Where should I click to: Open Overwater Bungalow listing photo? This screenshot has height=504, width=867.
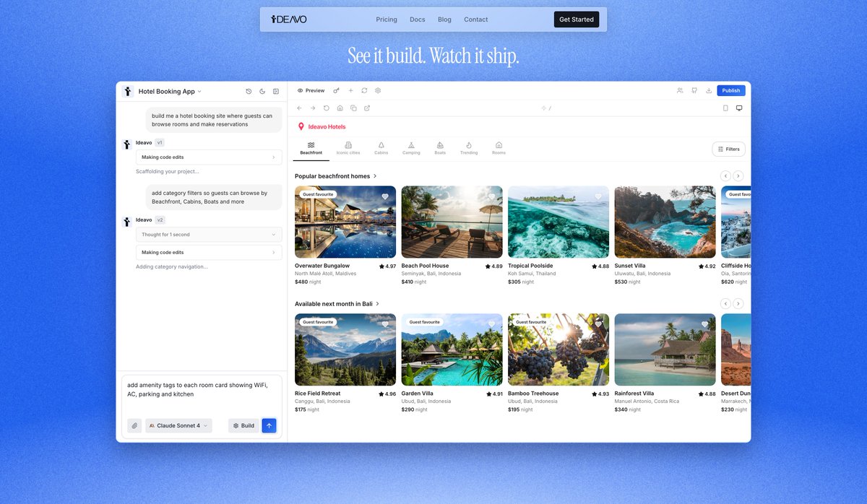coord(345,222)
